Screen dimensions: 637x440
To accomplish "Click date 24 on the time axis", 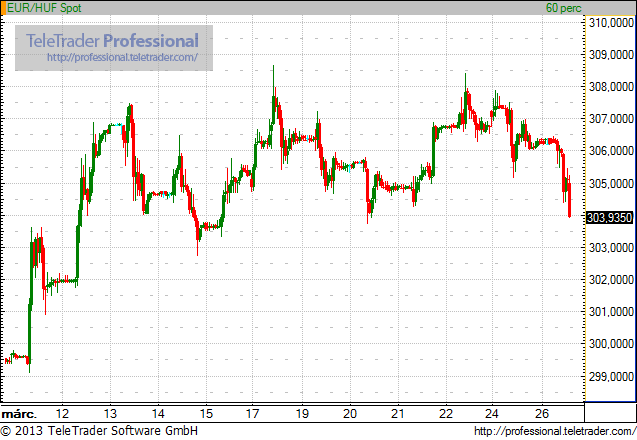I will 492,414.
